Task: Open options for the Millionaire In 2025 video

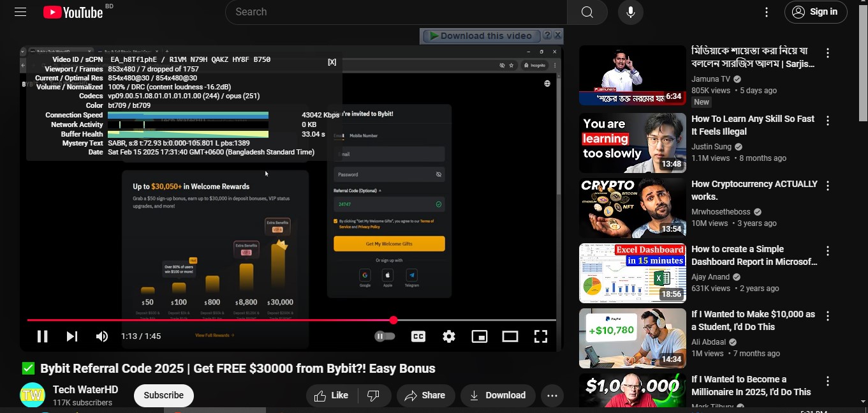Action: (x=828, y=381)
